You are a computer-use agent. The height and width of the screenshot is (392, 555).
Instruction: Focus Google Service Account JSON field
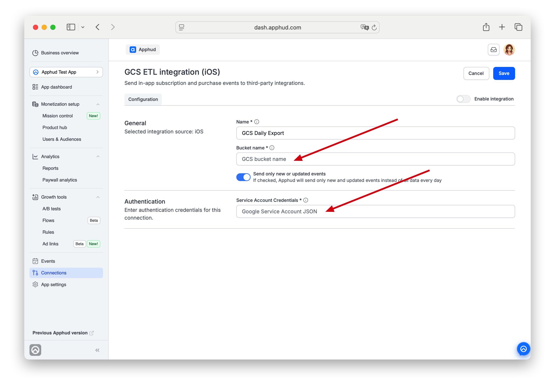(x=375, y=211)
